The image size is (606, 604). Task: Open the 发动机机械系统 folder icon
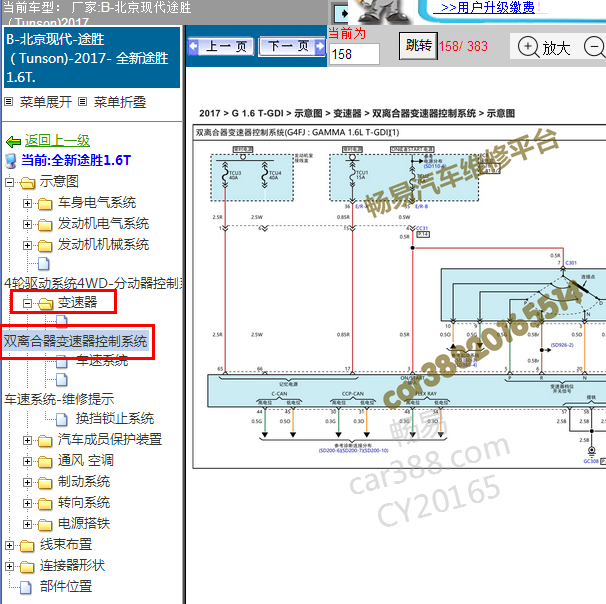45,246
